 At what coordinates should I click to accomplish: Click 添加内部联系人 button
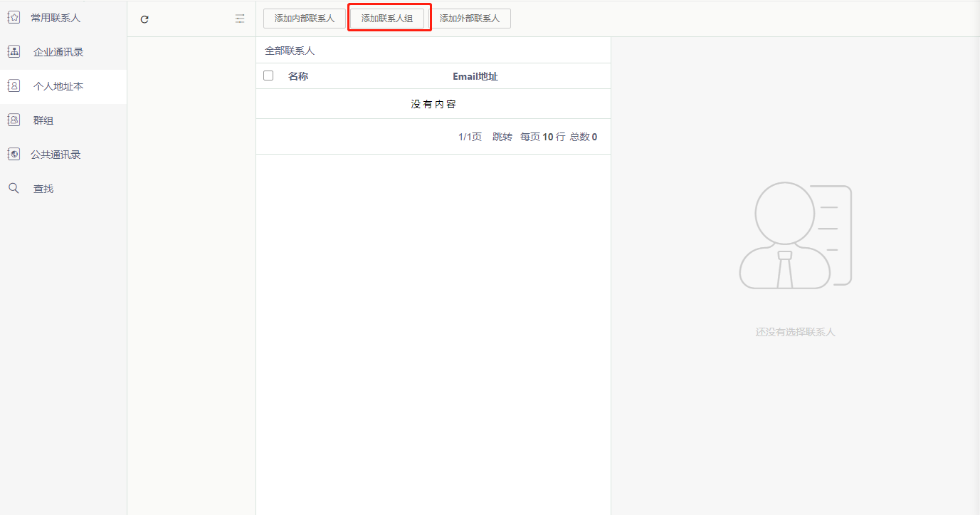[305, 19]
